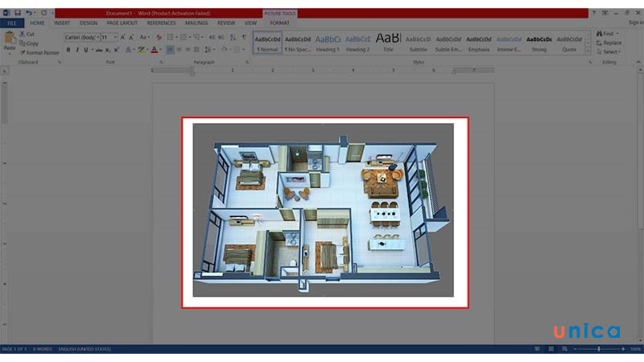Image resolution: width=644 pixels, height=362 pixels.
Task: Click the zoom slider in status bar
Action: [x=598, y=348]
